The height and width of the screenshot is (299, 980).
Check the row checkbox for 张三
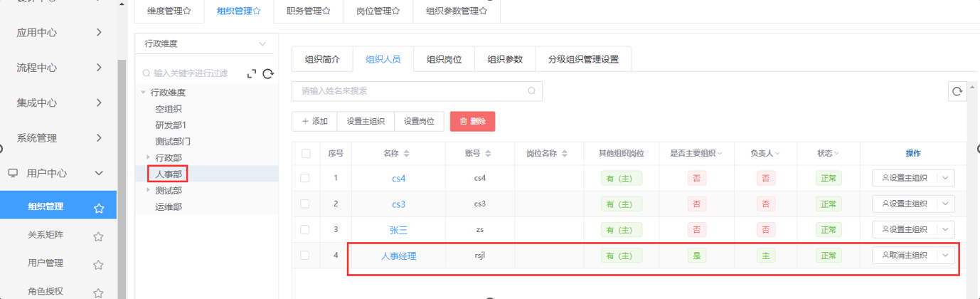click(x=305, y=229)
